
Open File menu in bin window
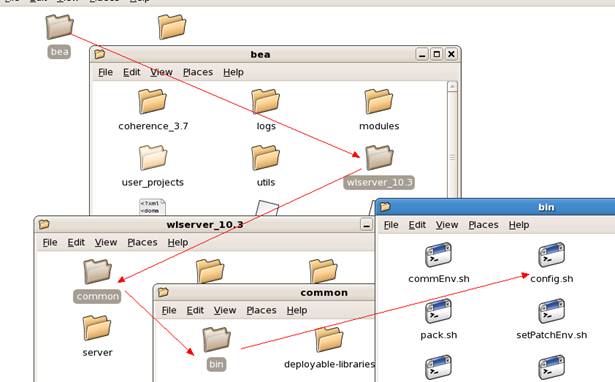[x=391, y=225]
